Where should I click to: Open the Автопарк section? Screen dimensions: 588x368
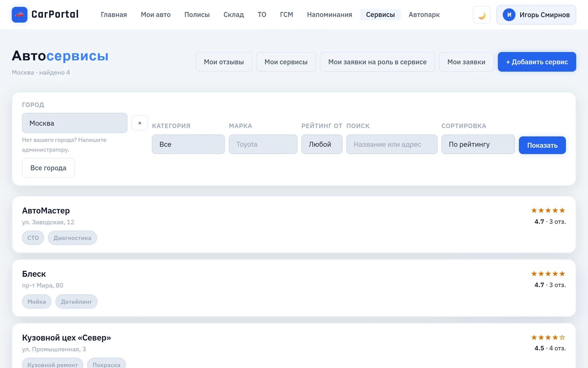point(424,15)
